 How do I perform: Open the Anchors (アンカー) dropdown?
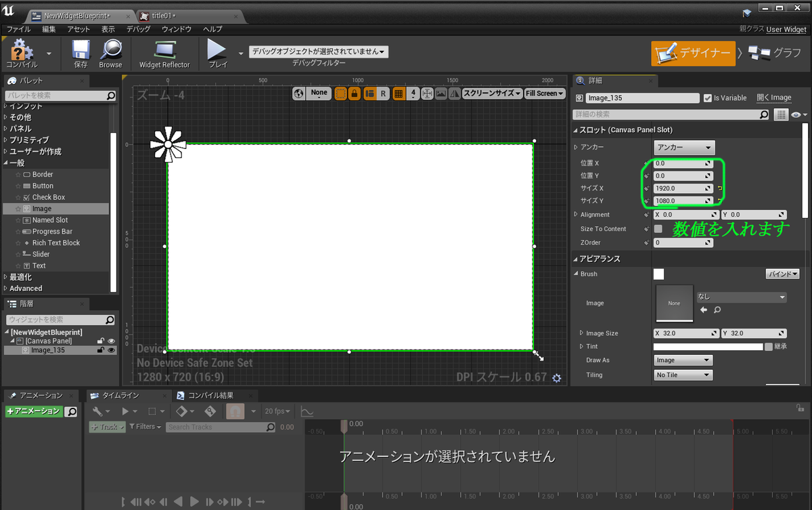[x=684, y=147]
